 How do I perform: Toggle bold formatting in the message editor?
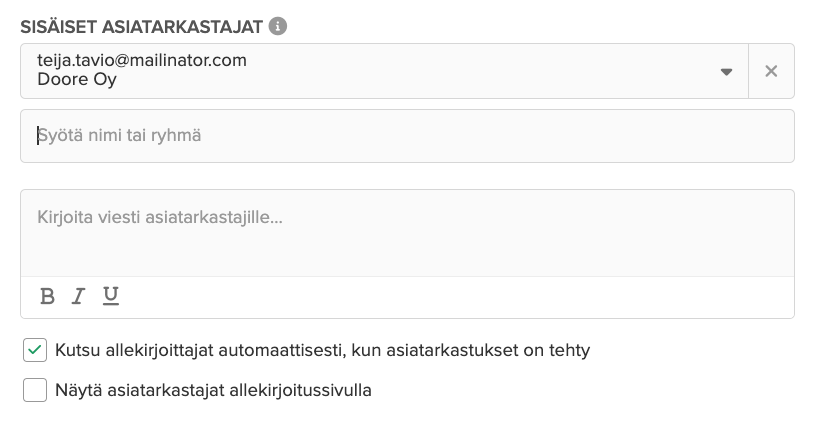[47, 296]
